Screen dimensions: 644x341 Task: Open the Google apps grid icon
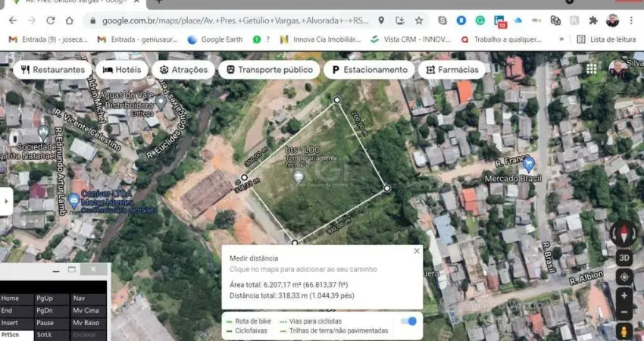(591, 69)
